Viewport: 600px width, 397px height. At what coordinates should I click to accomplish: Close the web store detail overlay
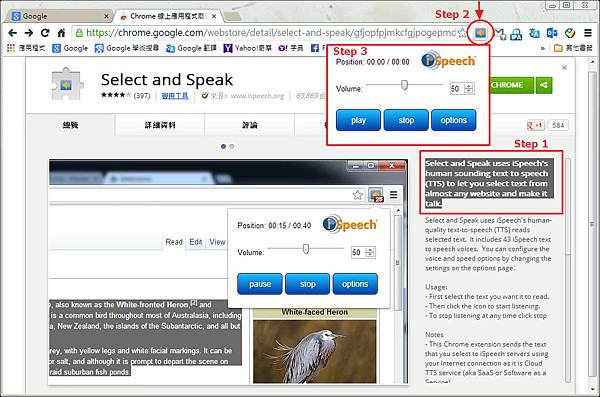(x=564, y=68)
